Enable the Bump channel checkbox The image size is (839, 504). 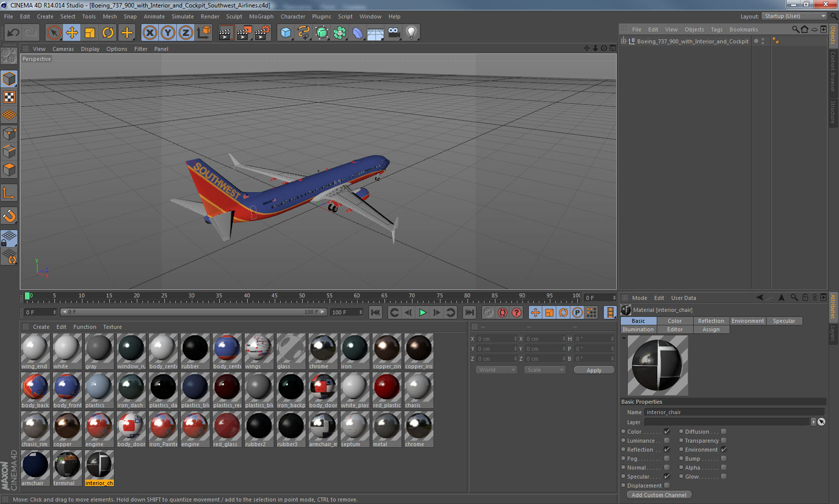pyautogui.click(x=724, y=459)
